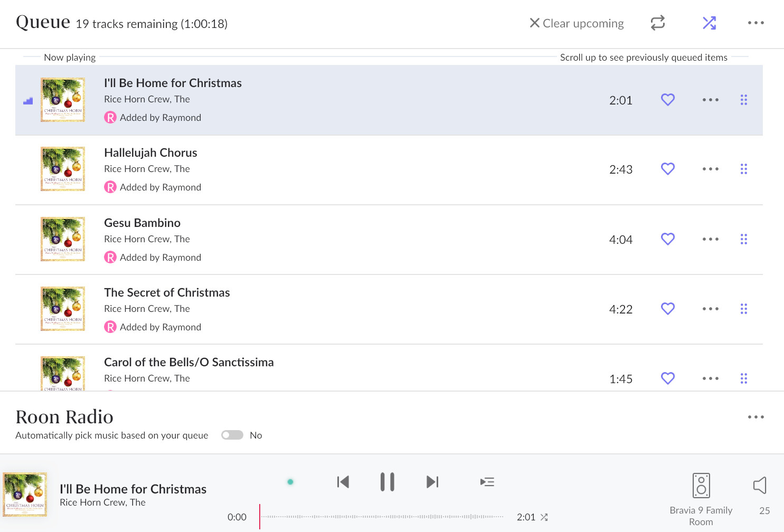The height and width of the screenshot is (532, 784).
Task: Click drag handle for The Secret of Christmas
Action: (743, 309)
